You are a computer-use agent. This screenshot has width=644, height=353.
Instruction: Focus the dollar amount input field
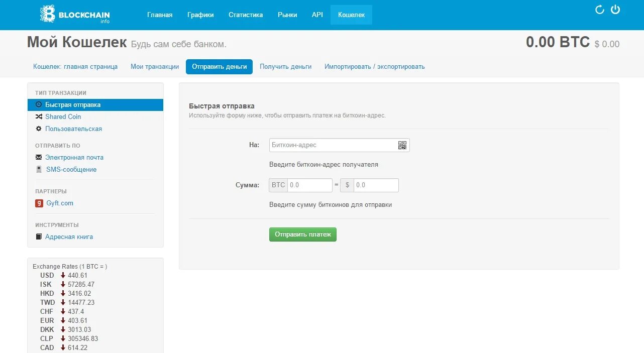pos(376,185)
